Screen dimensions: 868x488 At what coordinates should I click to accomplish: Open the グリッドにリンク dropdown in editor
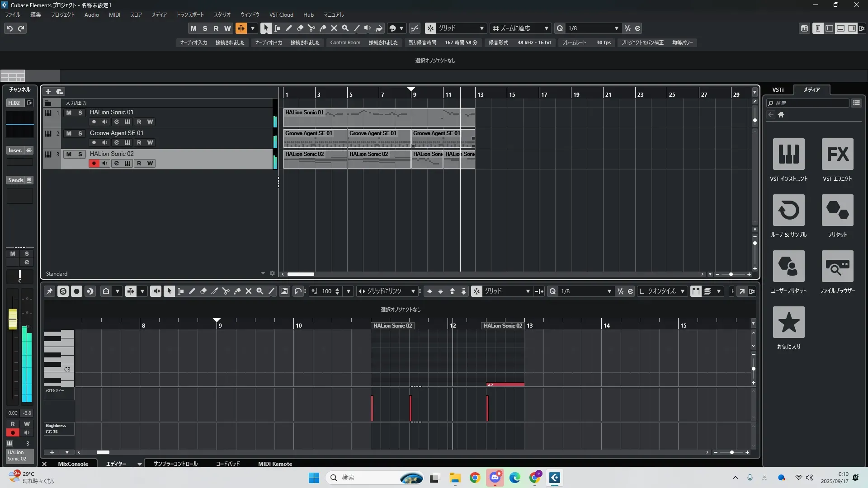pyautogui.click(x=413, y=291)
